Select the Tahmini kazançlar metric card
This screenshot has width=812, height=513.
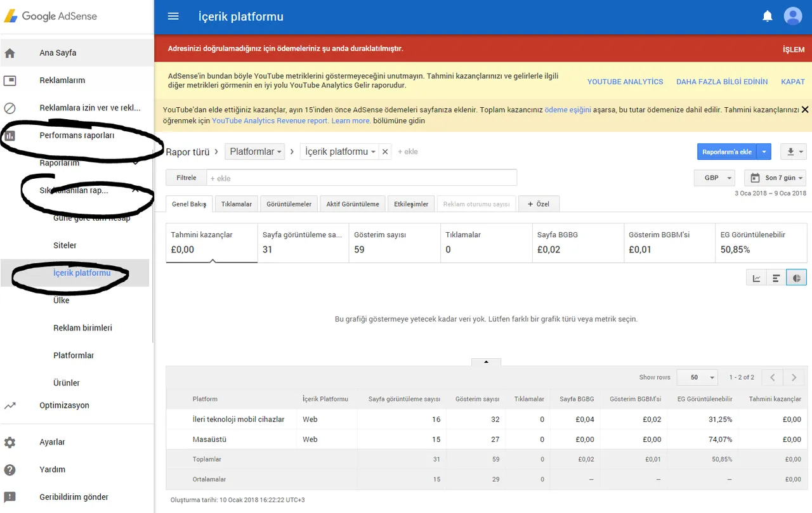click(x=212, y=242)
